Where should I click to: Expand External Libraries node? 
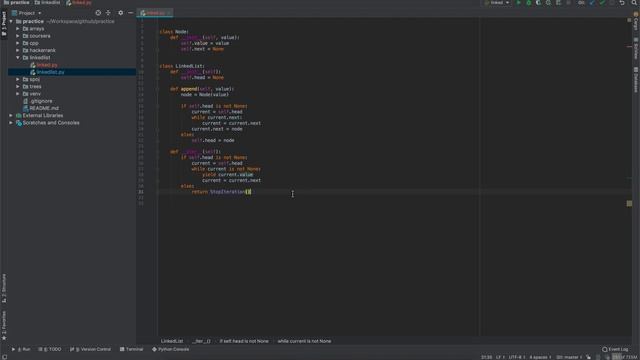coord(11,116)
